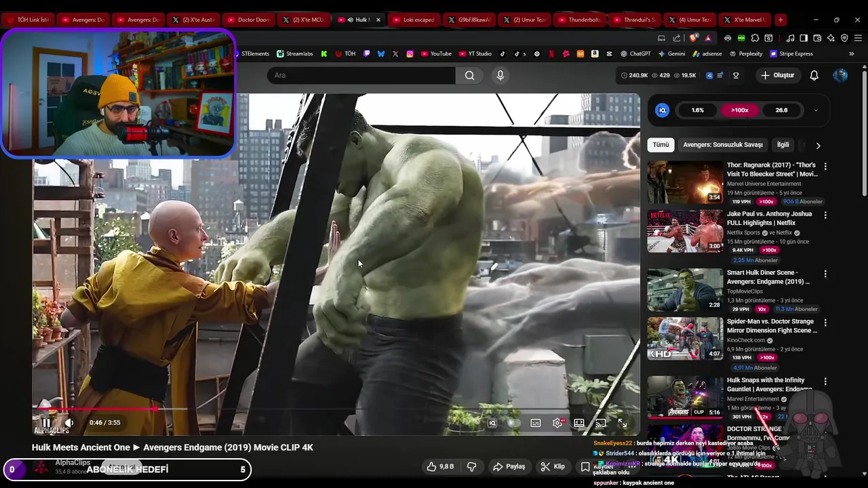Open the Oluştur create menu

pos(777,75)
